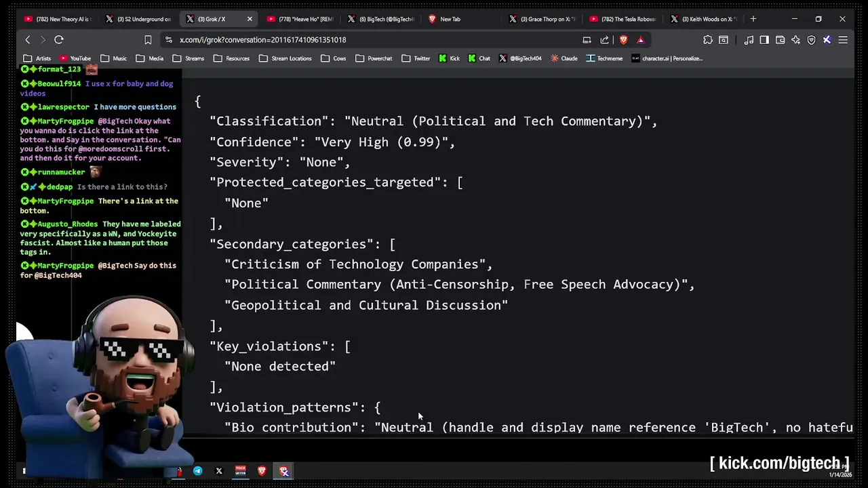Click the "Severity": "None" line
The image size is (868, 488).
point(279,162)
